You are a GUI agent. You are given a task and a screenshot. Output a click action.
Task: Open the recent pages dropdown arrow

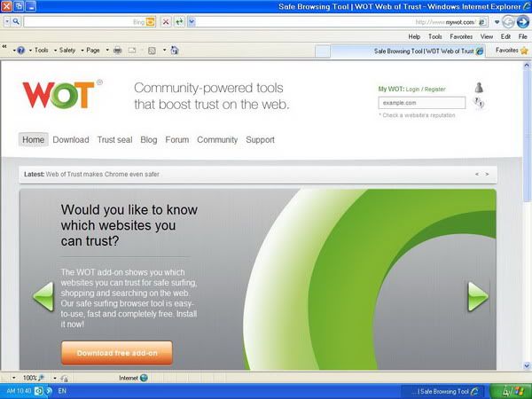coord(497,22)
